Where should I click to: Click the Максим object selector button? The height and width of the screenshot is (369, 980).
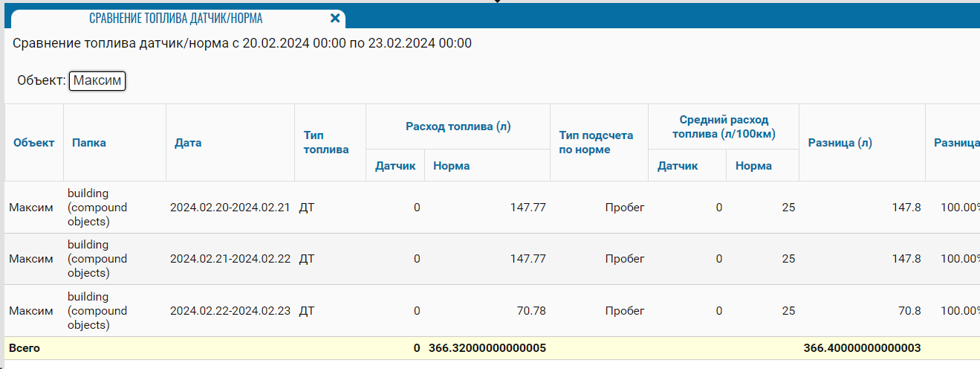(x=97, y=81)
